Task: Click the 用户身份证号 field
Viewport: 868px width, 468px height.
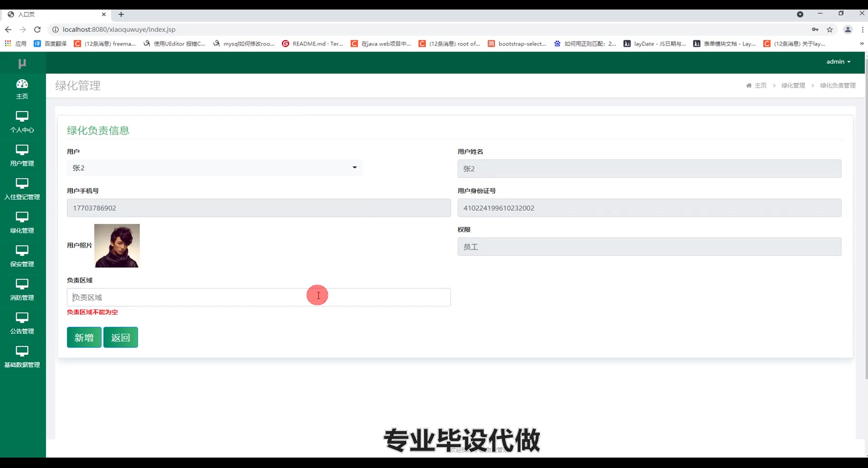Action: [x=649, y=208]
